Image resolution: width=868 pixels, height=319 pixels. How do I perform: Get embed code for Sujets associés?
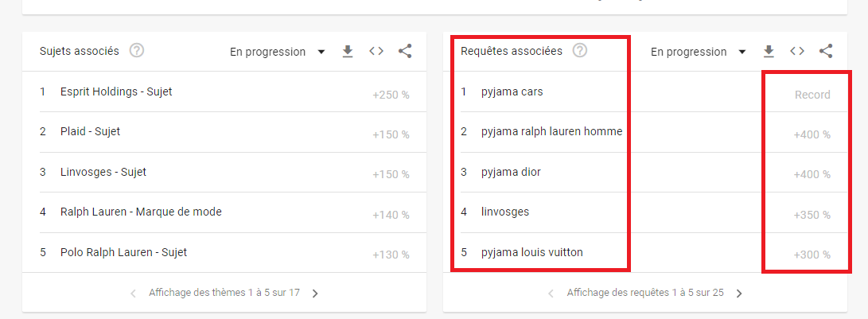pyautogui.click(x=376, y=52)
